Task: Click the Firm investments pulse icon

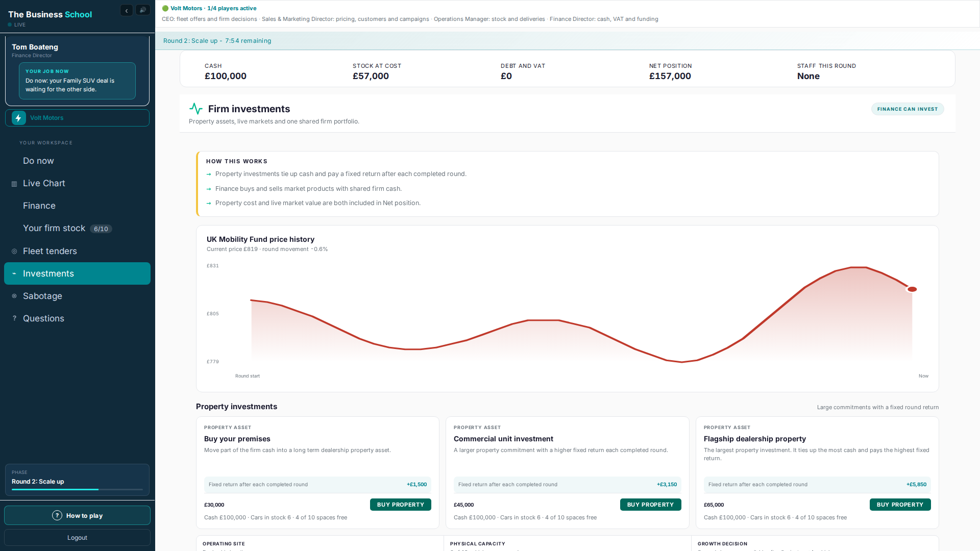Action: click(196, 109)
